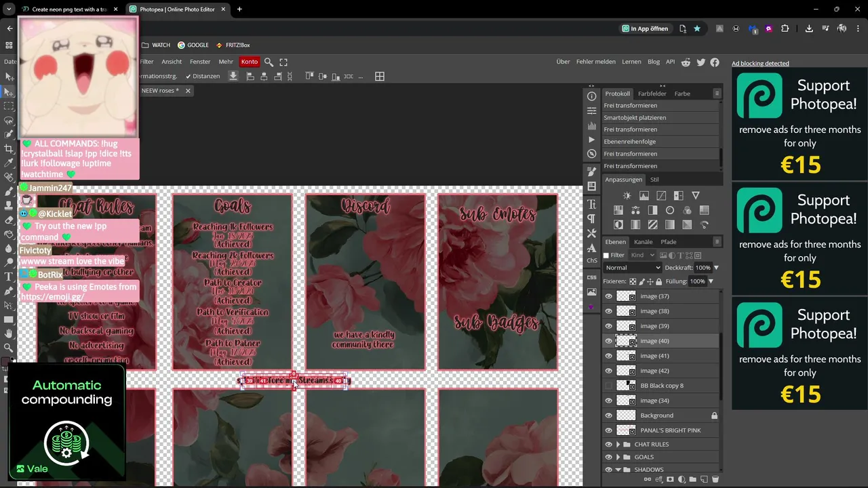Viewport: 868px width, 488px height.
Task: Open the Fehler melden link
Action: coord(596,62)
